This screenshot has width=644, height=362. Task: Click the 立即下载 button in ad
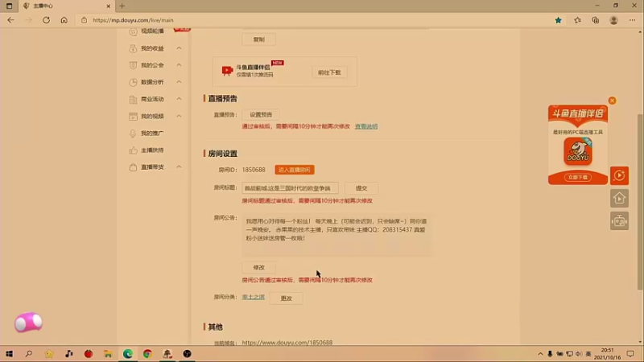[x=578, y=177]
